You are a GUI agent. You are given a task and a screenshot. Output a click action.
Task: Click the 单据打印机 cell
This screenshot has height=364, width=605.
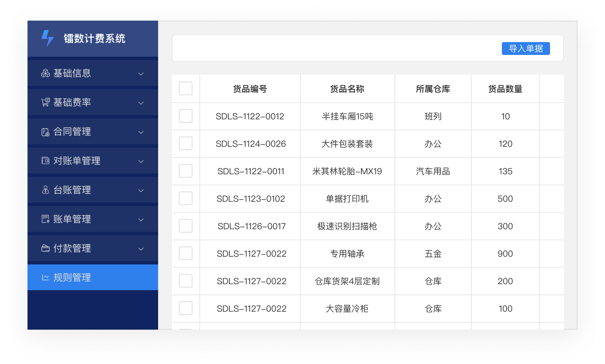point(347,199)
